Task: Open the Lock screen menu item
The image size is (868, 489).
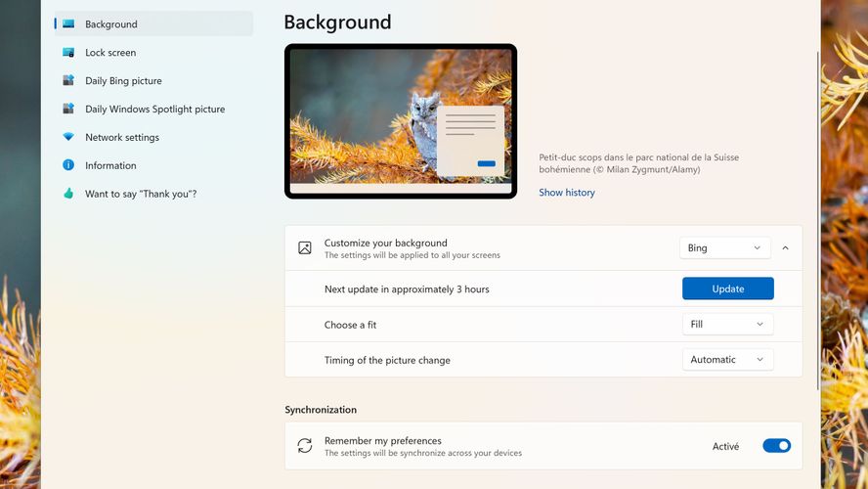Action: point(110,53)
